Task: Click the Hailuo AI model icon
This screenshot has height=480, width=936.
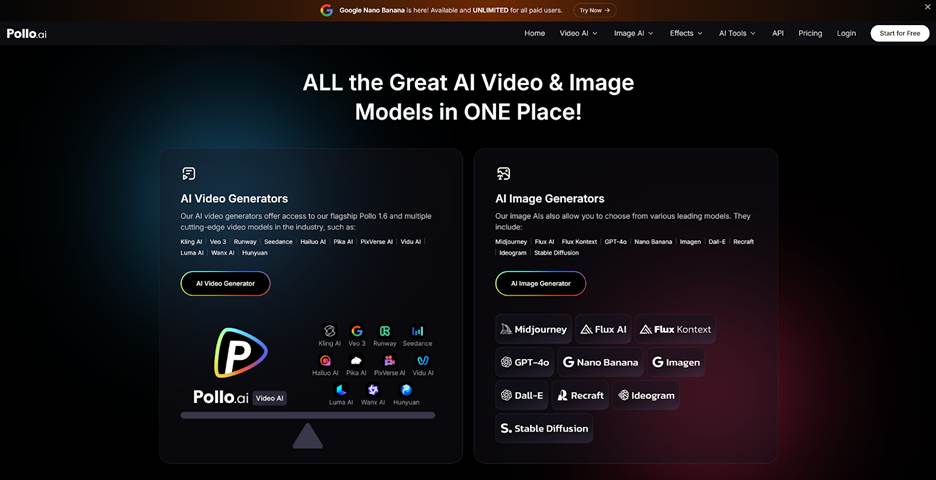Action: coord(325,361)
